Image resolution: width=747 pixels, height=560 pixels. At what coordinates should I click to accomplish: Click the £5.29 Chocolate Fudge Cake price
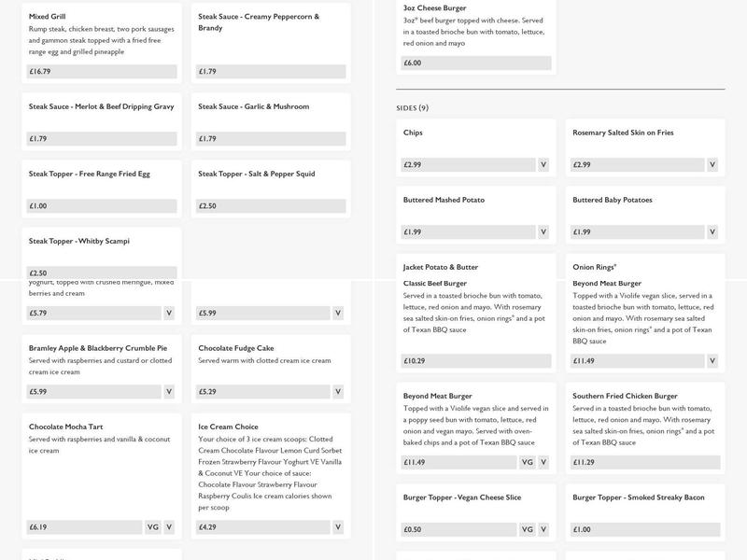pyautogui.click(x=263, y=391)
